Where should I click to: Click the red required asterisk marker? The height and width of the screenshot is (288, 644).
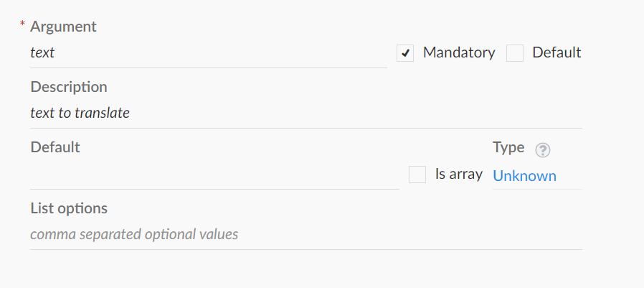pyautogui.click(x=22, y=24)
